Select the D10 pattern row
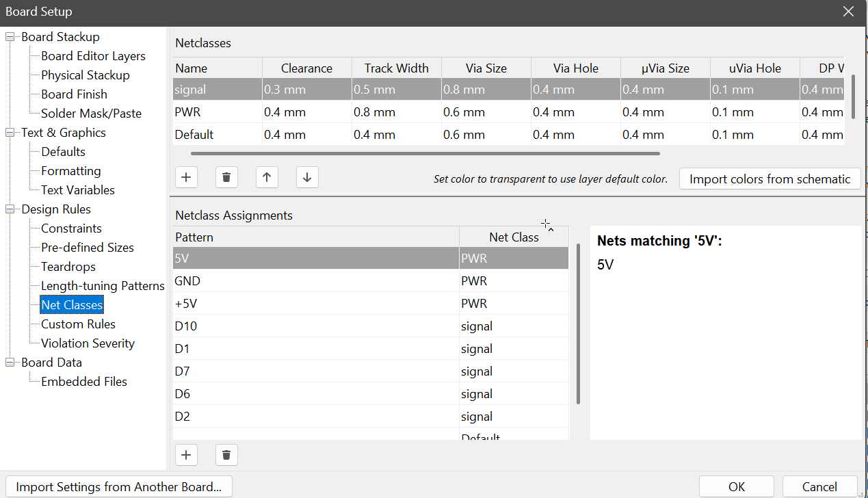Screen dimensions: 868x498 [370, 326]
